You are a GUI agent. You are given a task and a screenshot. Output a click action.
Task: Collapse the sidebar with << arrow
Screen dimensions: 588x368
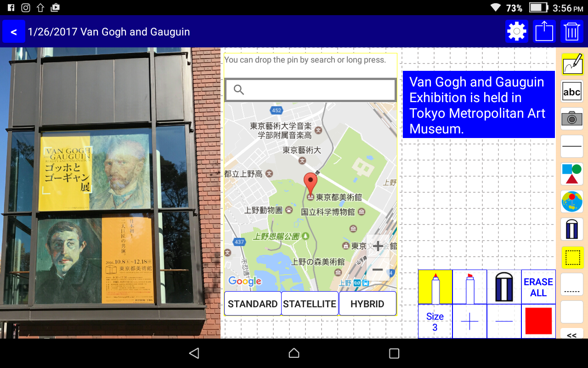(572, 334)
